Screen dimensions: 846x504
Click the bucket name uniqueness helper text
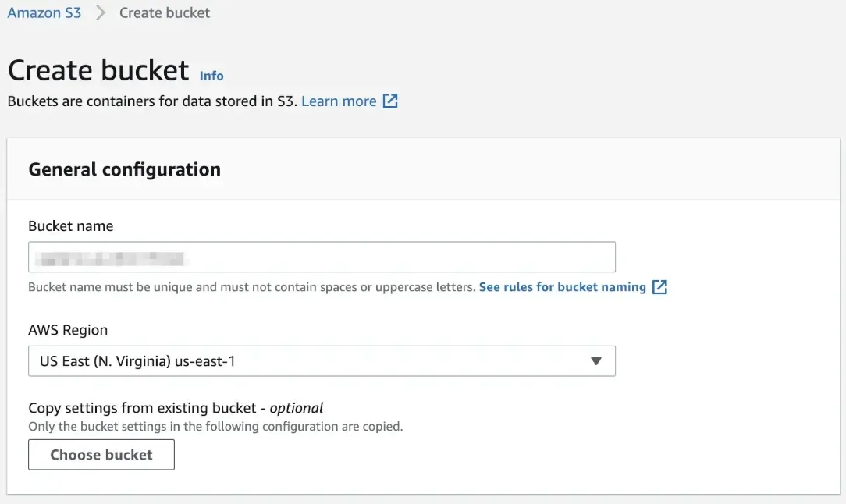(x=250, y=286)
